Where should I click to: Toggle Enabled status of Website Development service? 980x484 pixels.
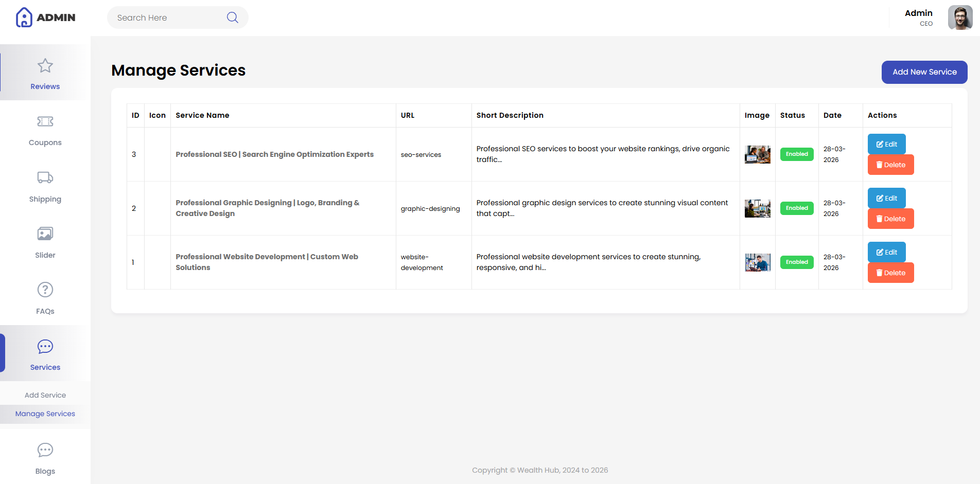tap(797, 262)
